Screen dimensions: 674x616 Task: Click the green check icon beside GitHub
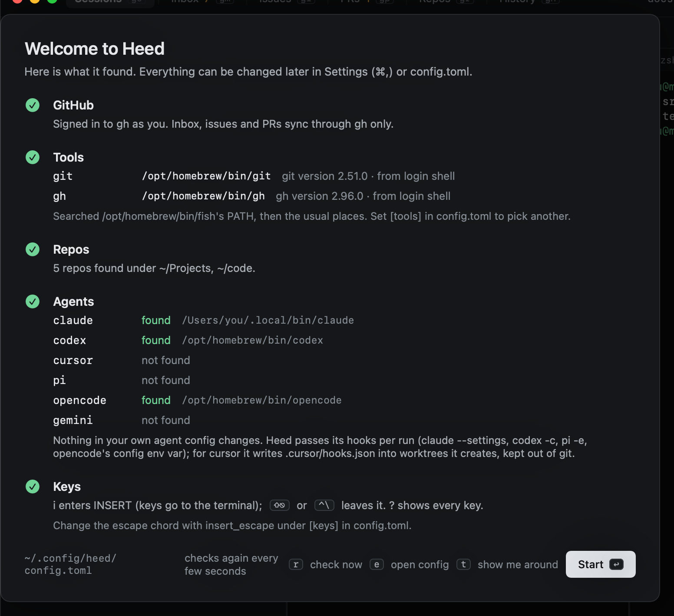33,105
